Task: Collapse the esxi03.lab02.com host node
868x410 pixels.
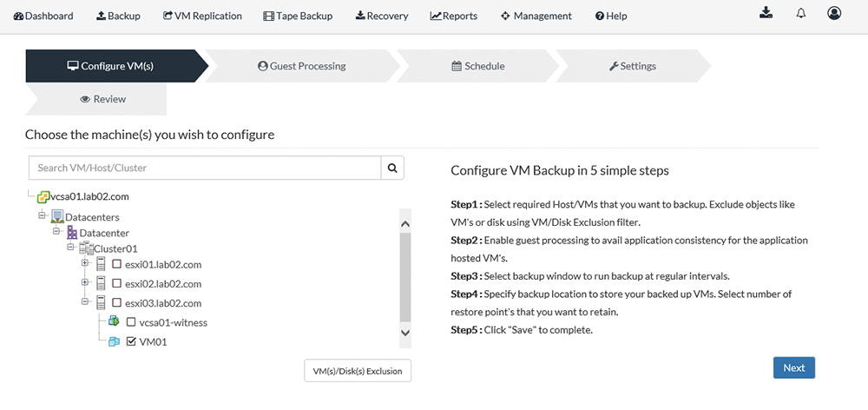Action: (85, 301)
